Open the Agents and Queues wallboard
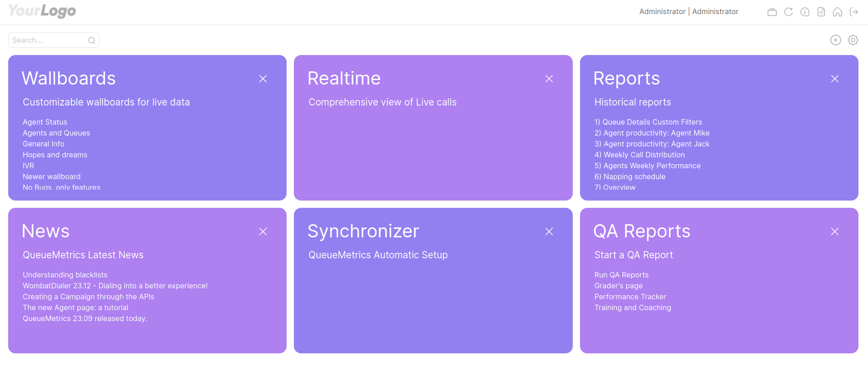 56,133
